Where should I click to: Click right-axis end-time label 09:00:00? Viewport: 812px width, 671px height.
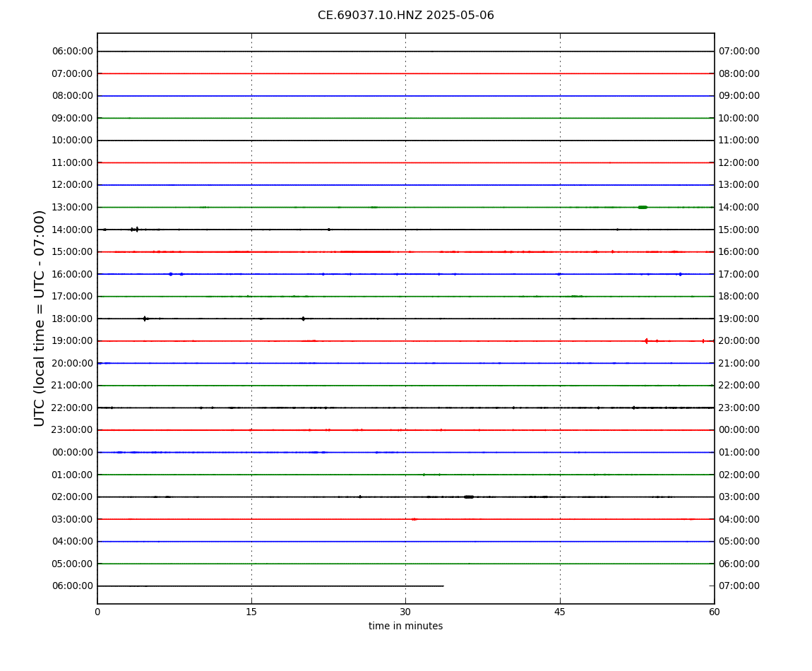tap(739, 96)
